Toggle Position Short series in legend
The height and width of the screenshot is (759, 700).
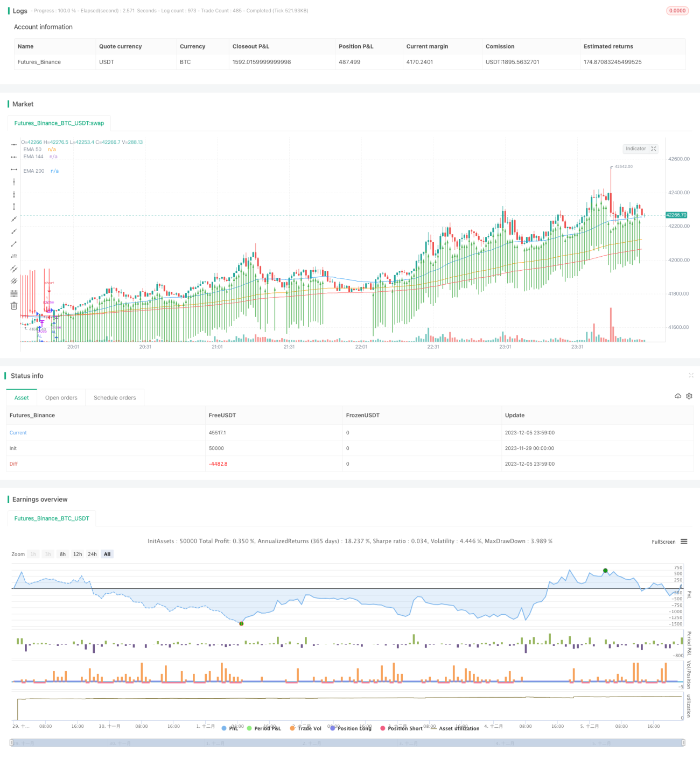coord(401,728)
